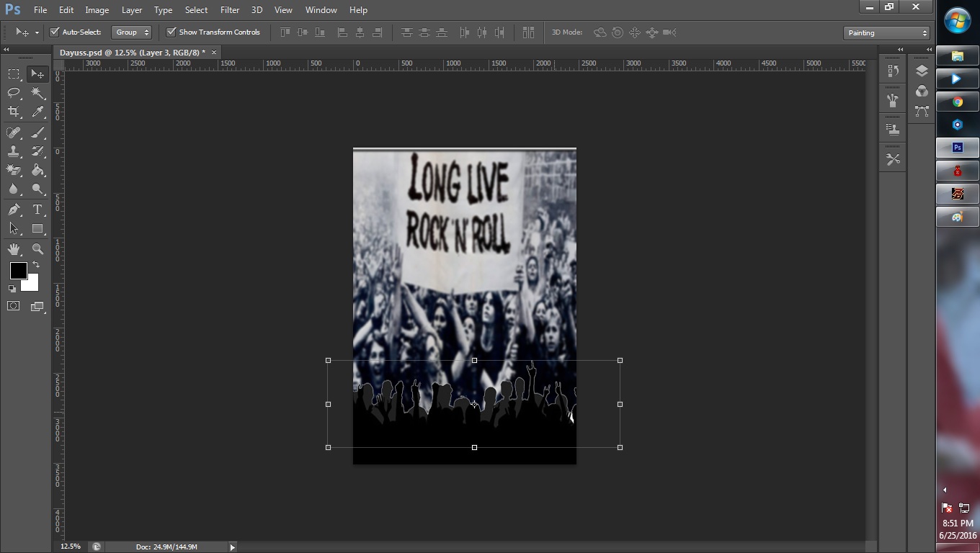This screenshot has height=553, width=980.
Task: Toggle Show Transform Controls
Action: coord(171,32)
